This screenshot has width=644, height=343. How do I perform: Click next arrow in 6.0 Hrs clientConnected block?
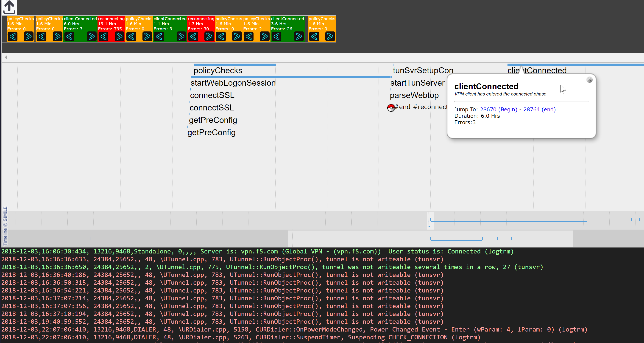pyautogui.click(x=92, y=37)
